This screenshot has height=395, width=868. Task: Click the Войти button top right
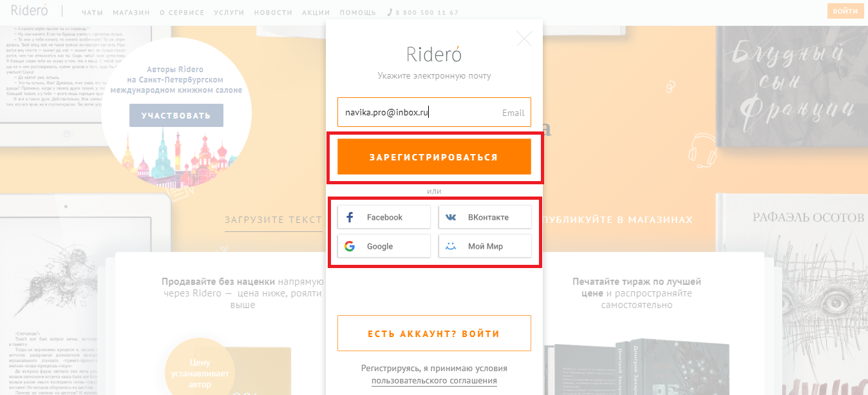845,11
